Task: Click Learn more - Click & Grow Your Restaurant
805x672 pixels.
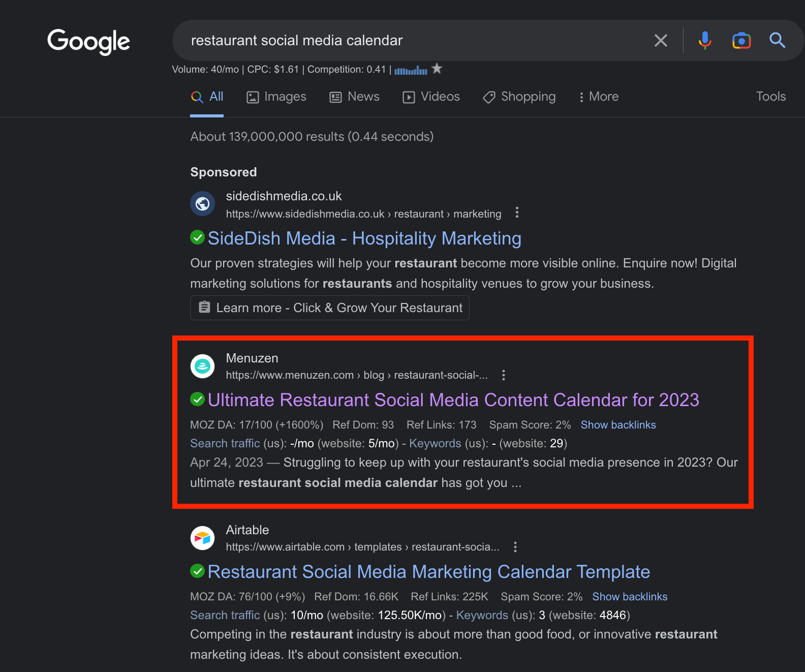Action: click(330, 308)
